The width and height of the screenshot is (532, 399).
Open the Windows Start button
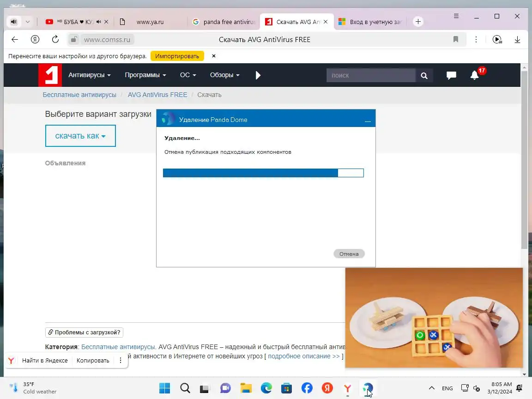(164, 388)
